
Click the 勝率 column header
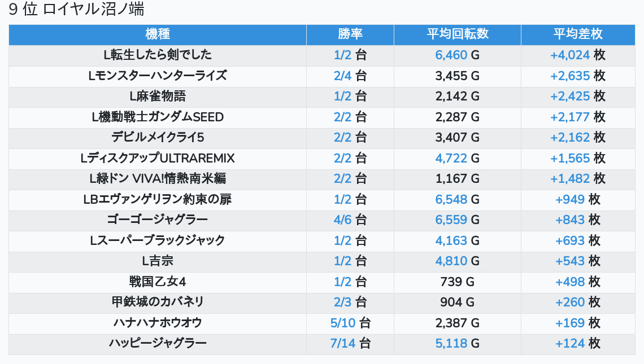point(350,34)
